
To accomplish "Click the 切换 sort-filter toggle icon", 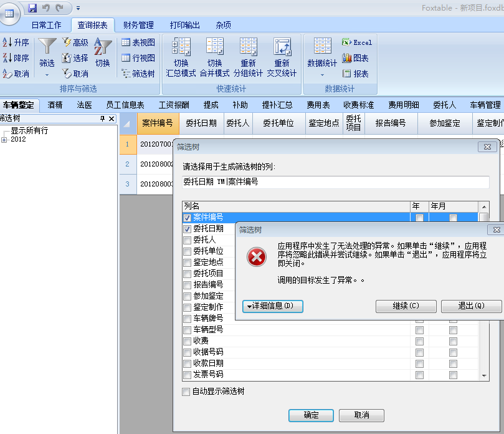I will 103,46.
